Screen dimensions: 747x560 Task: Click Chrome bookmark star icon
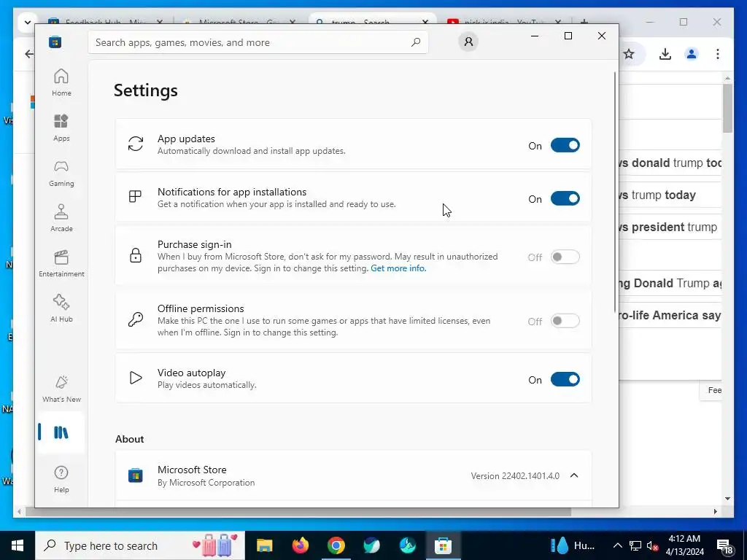click(629, 54)
